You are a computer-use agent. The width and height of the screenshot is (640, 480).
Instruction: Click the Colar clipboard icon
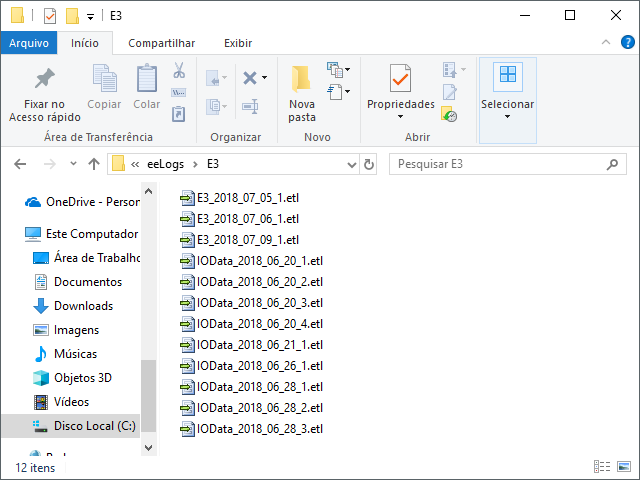click(x=147, y=79)
